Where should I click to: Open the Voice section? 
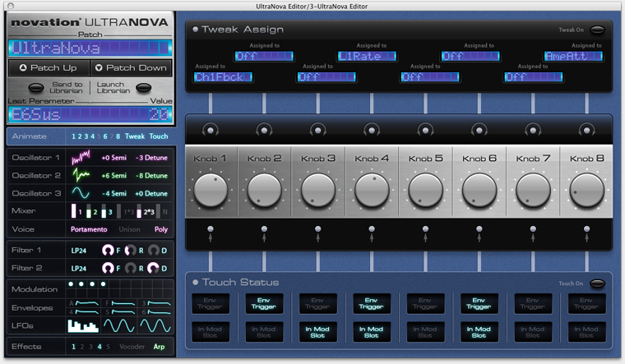[x=36, y=229]
